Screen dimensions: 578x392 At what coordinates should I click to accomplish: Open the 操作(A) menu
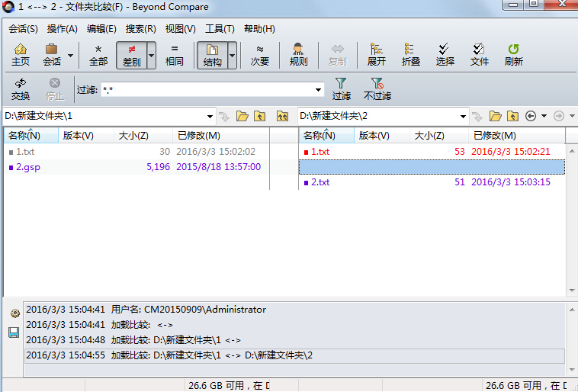pyautogui.click(x=63, y=29)
